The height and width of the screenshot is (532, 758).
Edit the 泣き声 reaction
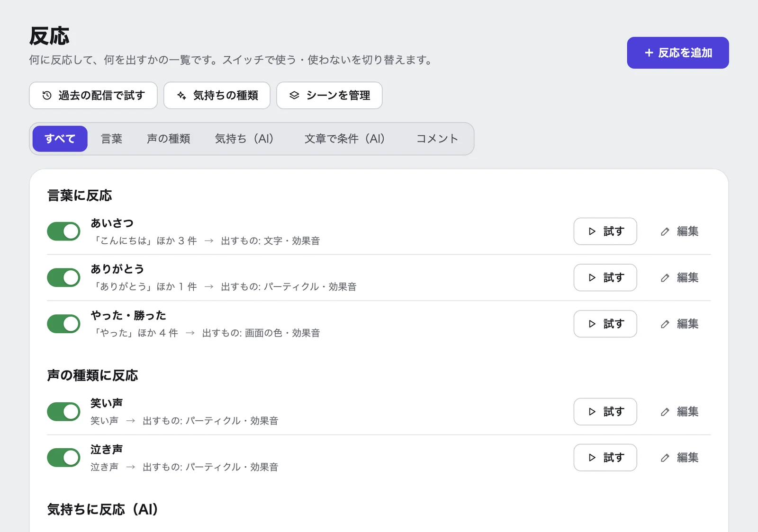click(680, 458)
